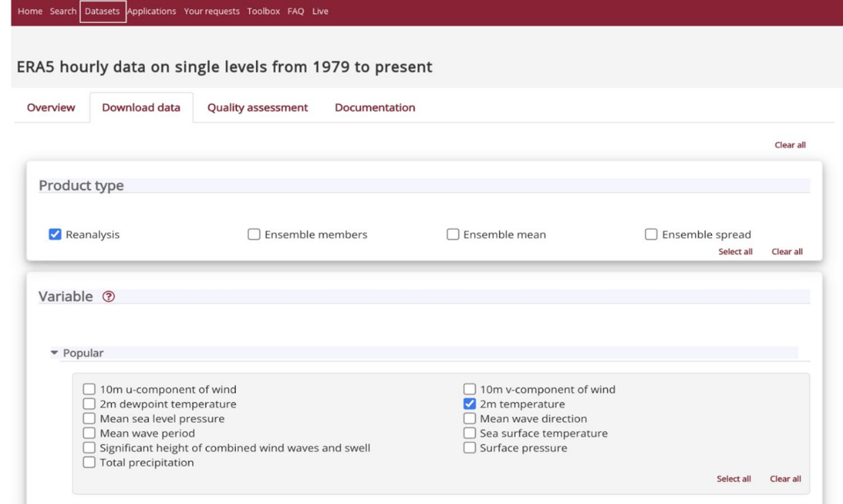Clear all Popular variable selections
The image size is (843, 504).
click(786, 479)
